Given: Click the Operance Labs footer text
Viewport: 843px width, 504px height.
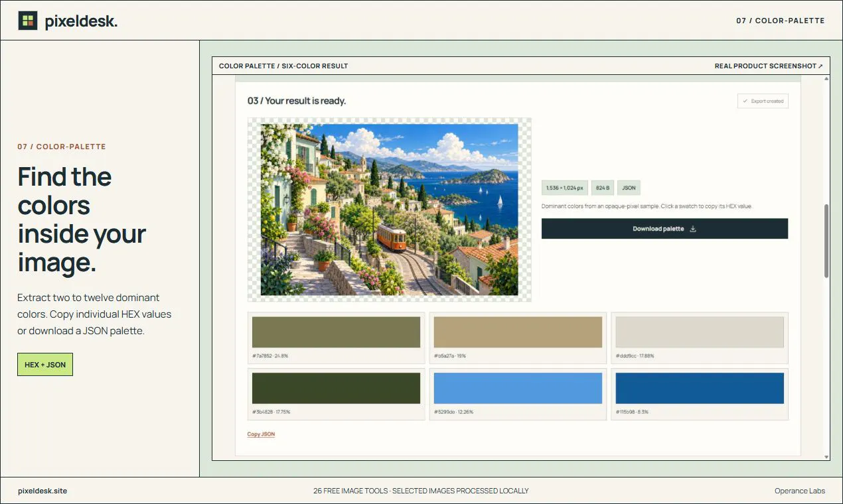Looking at the screenshot, I should pos(800,491).
